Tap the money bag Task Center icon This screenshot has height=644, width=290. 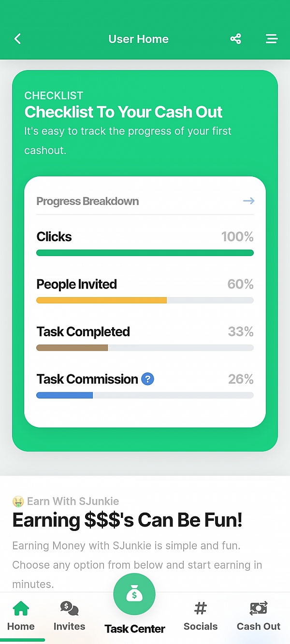point(134,594)
